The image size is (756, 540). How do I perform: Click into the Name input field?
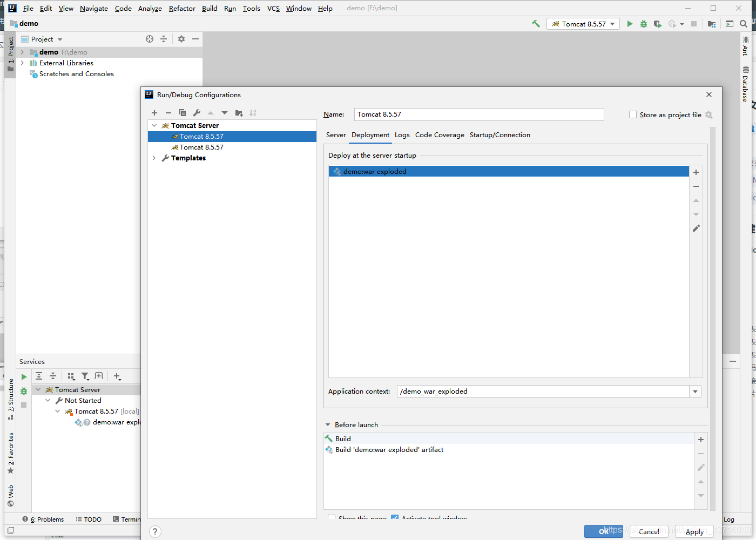[x=479, y=114]
